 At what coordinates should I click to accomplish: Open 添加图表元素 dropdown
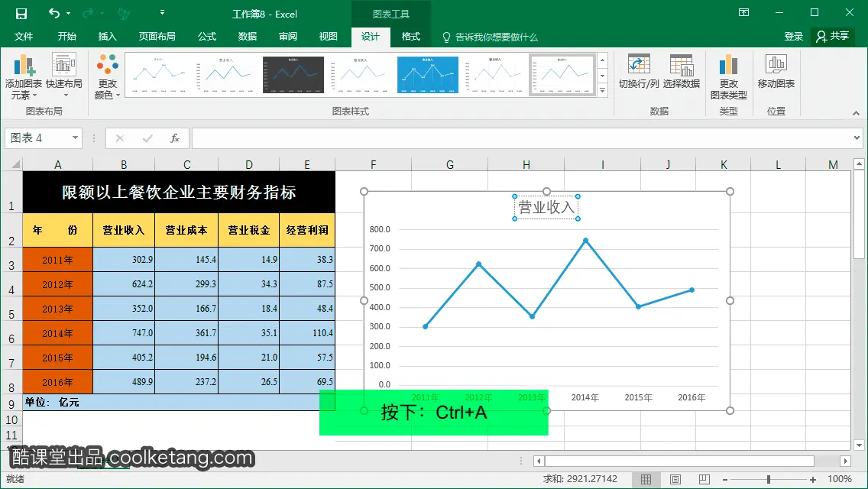tap(23, 76)
